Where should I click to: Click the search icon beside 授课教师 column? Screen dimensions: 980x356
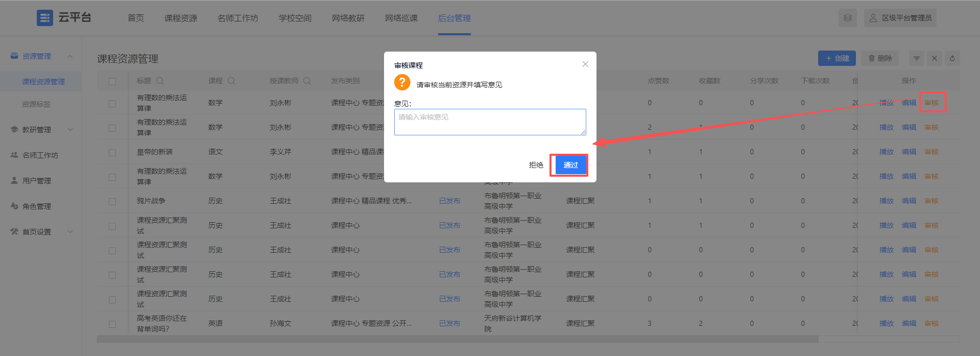pyautogui.click(x=307, y=81)
